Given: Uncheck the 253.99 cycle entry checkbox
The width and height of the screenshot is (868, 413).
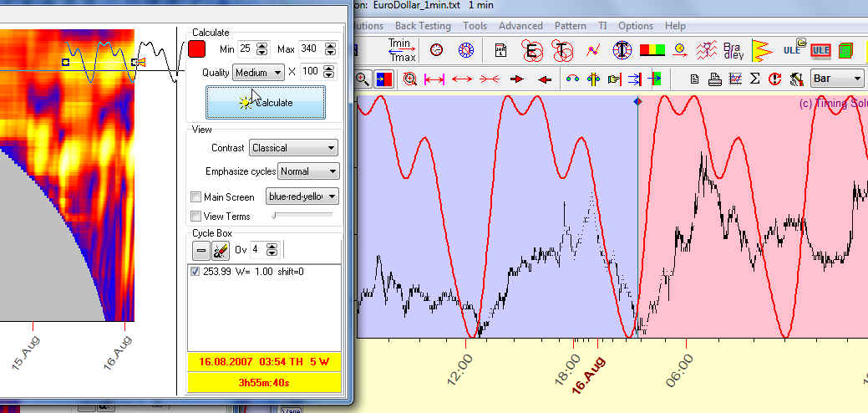Looking at the screenshot, I should (195, 272).
